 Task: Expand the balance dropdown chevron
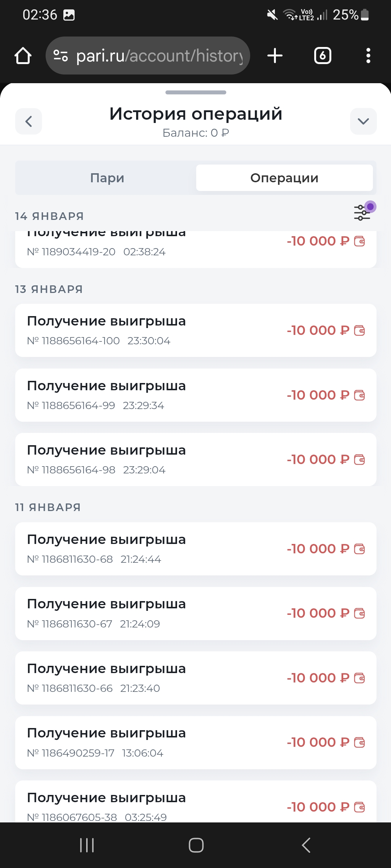point(363,122)
